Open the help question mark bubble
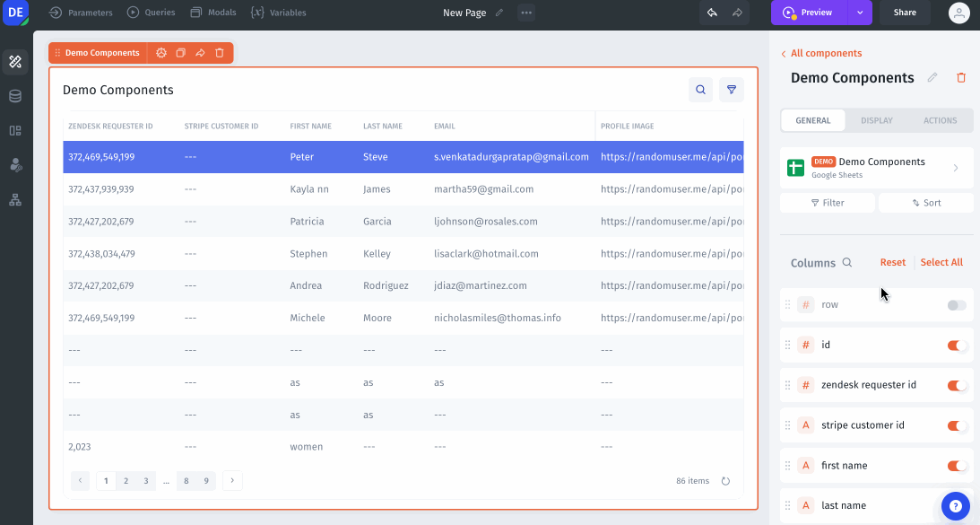The height and width of the screenshot is (525, 980). [x=956, y=506]
